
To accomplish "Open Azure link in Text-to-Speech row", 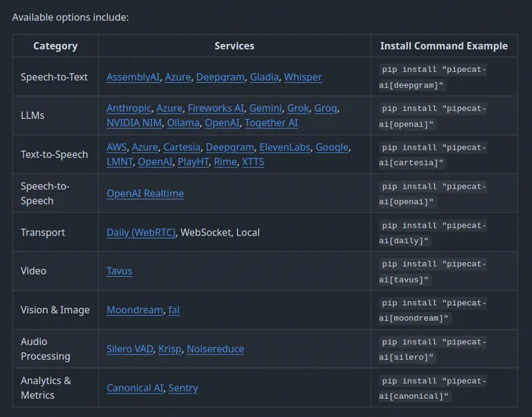I will 145,147.
